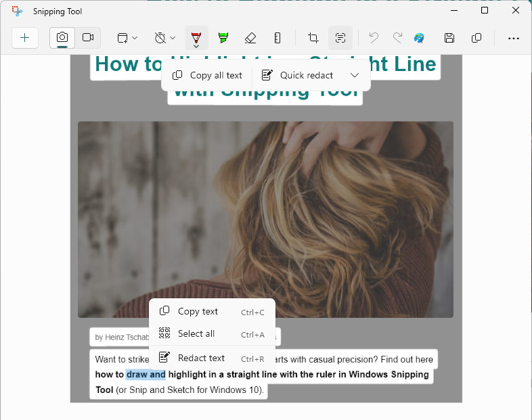Viewport: 532px width, 420px height.
Task: Toggle the Ruler tool
Action: (278, 38)
